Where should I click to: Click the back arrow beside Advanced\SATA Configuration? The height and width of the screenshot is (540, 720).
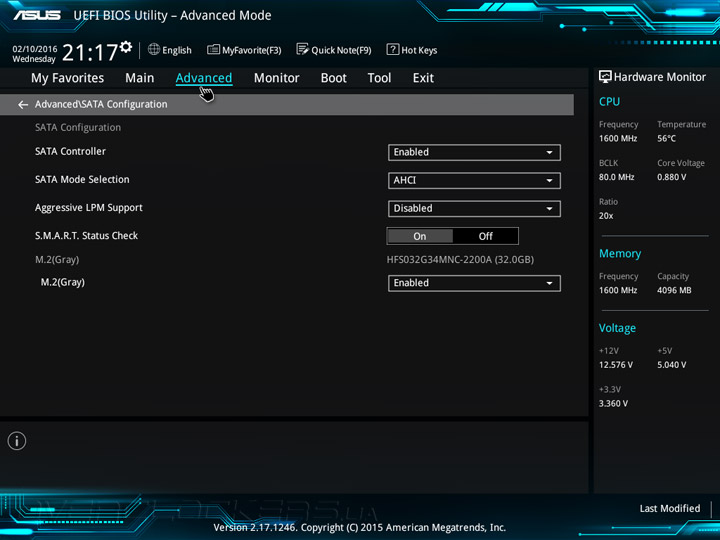coord(23,105)
